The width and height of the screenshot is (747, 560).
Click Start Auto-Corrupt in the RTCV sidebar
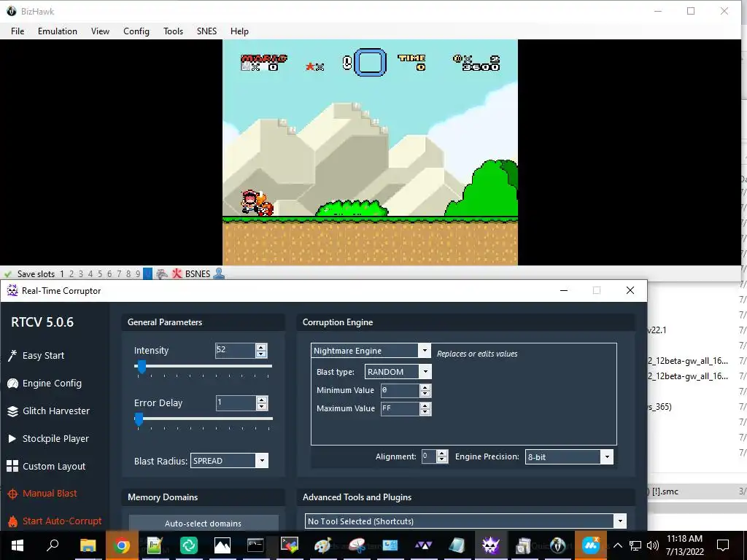coord(55,521)
